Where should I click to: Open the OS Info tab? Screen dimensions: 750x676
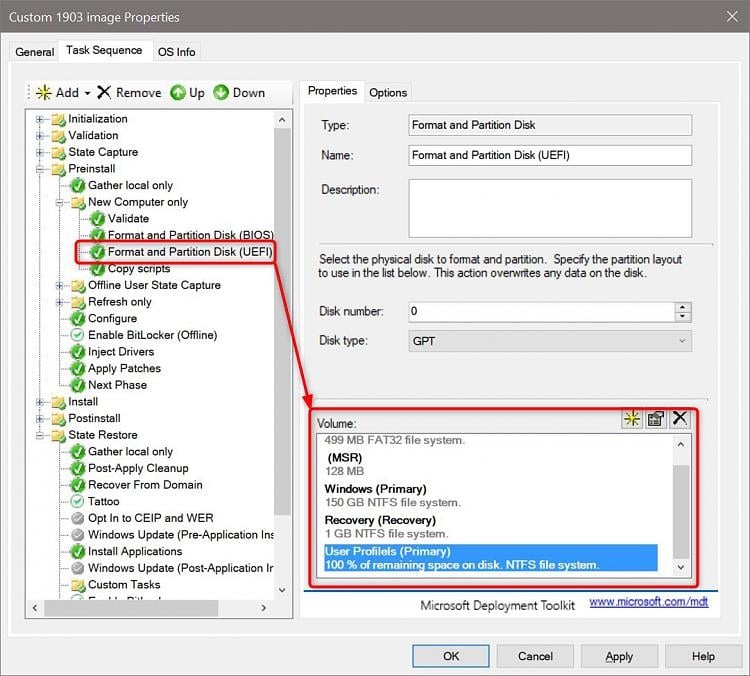pos(176,52)
